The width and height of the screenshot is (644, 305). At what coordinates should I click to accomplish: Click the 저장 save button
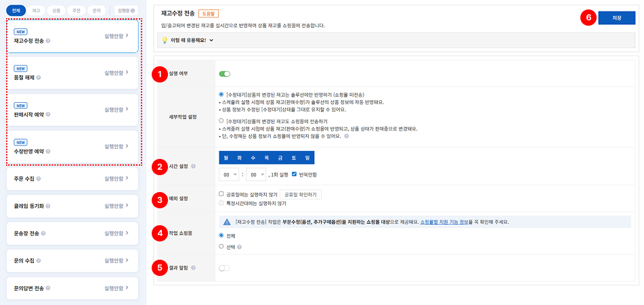(x=616, y=18)
